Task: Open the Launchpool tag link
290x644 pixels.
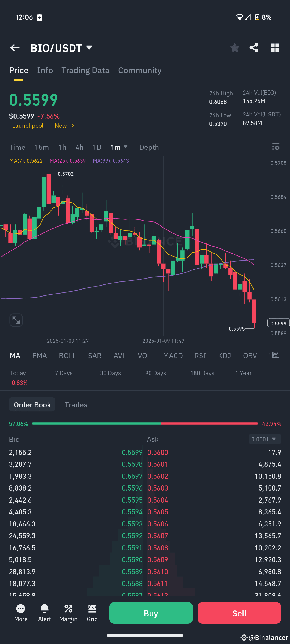Action: (28, 126)
